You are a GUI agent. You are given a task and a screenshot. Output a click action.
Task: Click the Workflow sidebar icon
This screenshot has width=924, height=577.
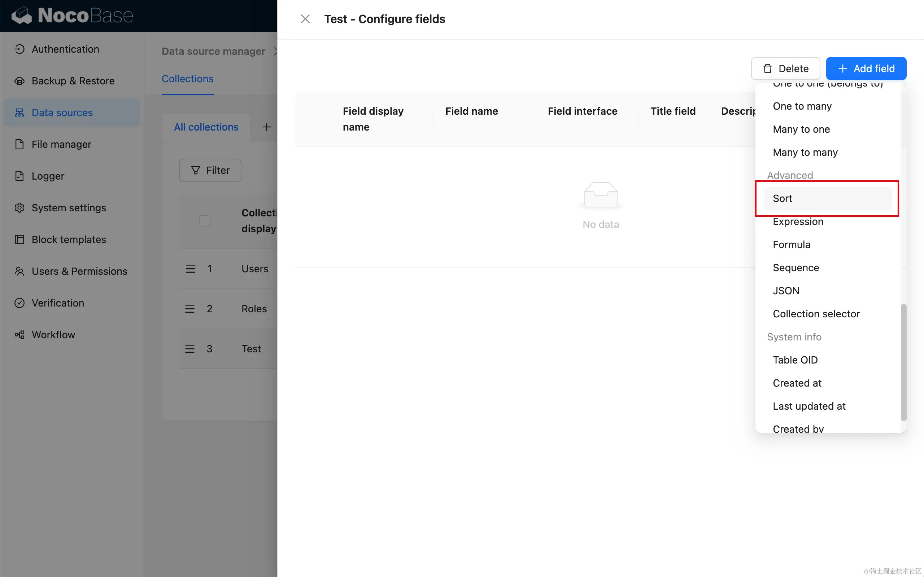click(x=19, y=335)
